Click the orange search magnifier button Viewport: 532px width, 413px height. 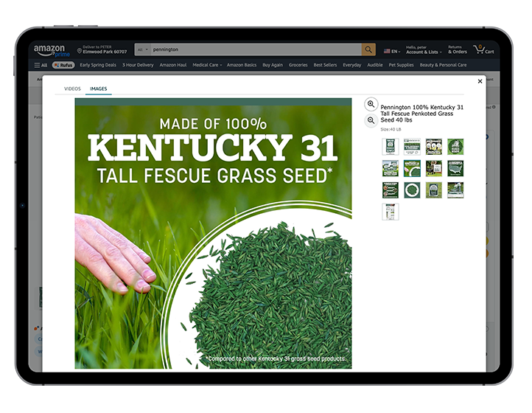[x=368, y=49]
